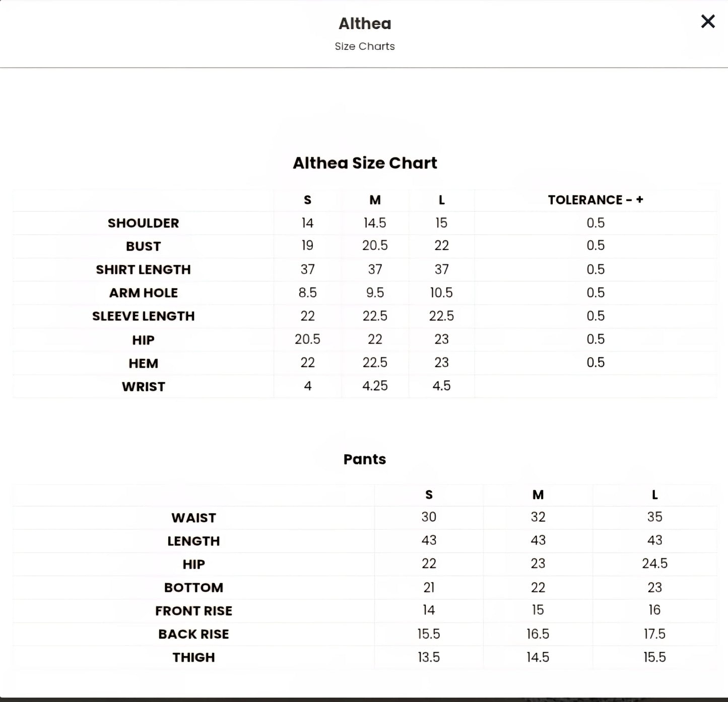Click the Size Charts subtitle text
The width and height of the screenshot is (728, 702).
pyautogui.click(x=365, y=46)
